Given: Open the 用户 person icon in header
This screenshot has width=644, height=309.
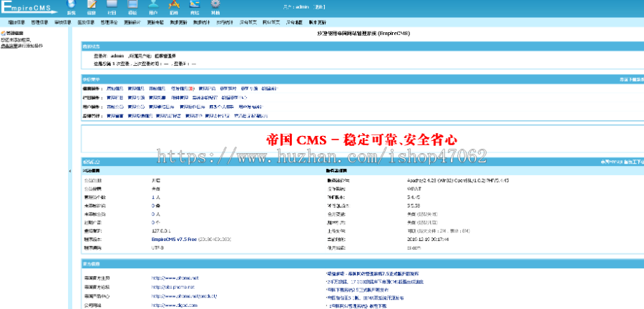Looking at the screenshot, I should (x=153, y=4).
